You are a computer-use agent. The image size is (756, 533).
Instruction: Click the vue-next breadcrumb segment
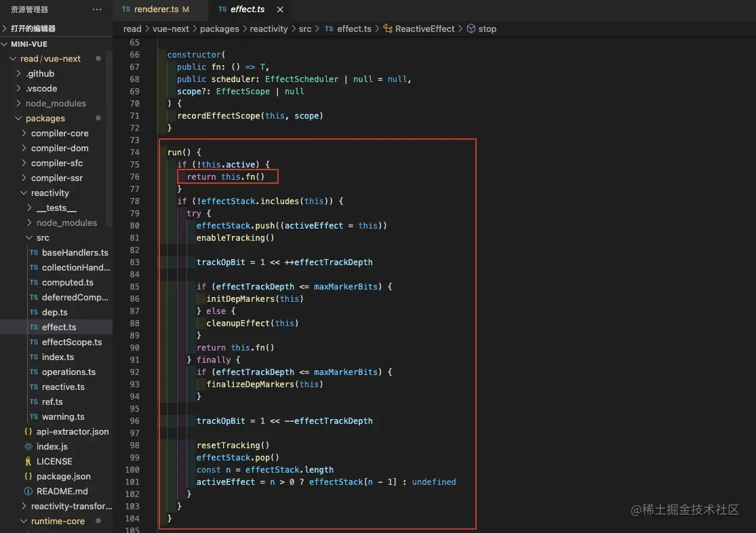[x=171, y=29]
